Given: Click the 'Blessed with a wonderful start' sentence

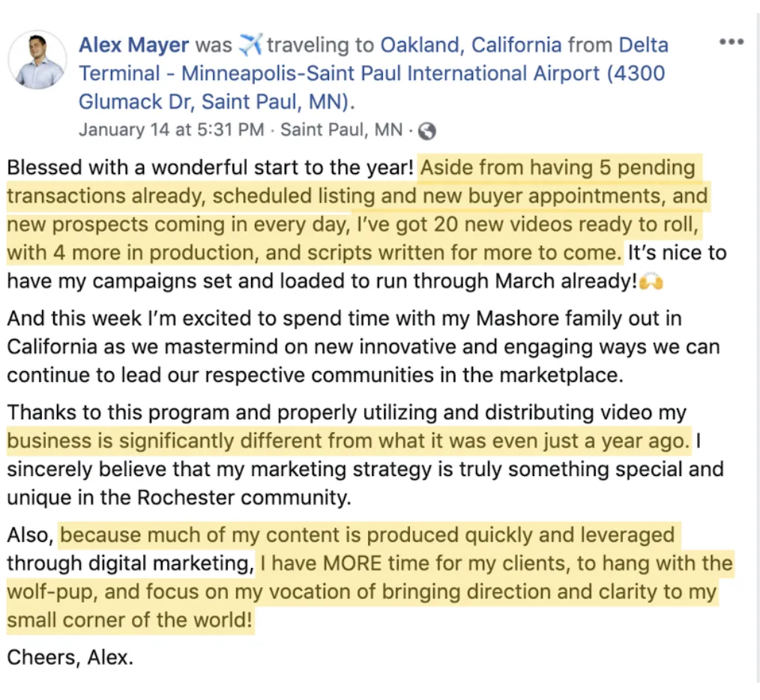Looking at the screenshot, I should [x=210, y=168].
